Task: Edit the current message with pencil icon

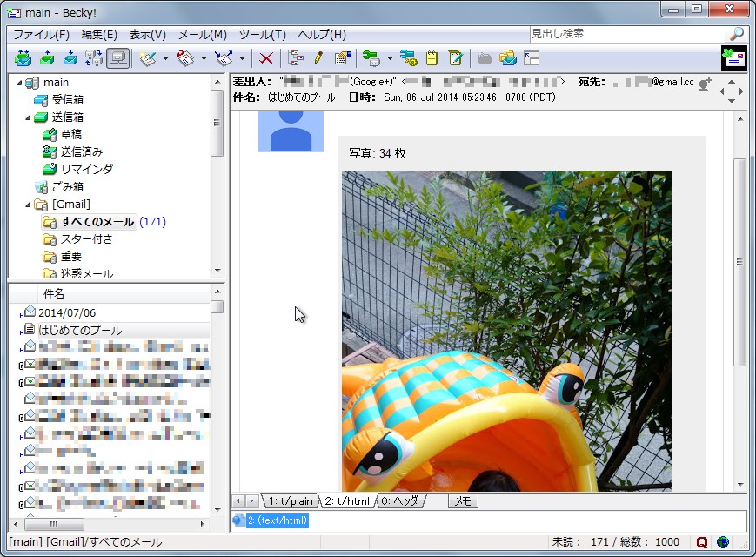Action: pos(317,58)
